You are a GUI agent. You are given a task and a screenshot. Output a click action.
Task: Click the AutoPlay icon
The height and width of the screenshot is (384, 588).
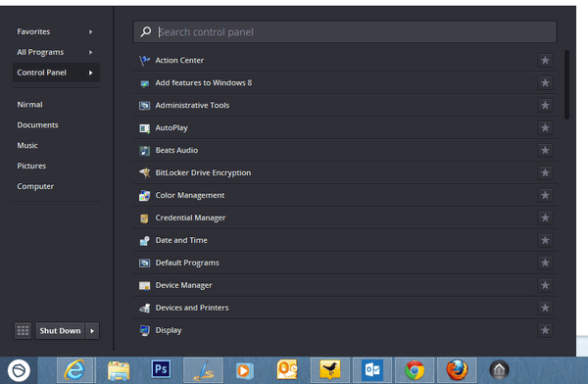tap(144, 128)
